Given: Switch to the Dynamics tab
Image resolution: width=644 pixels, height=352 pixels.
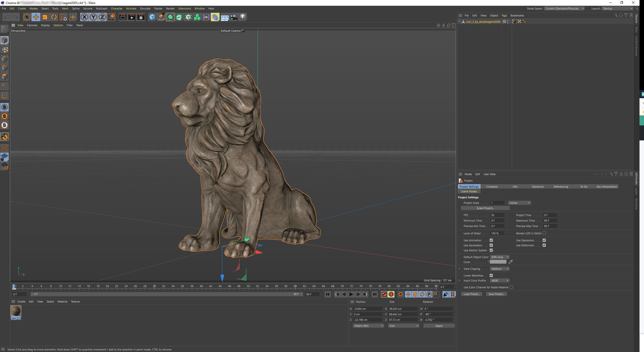Looking at the screenshot, I should coord(538,187).
